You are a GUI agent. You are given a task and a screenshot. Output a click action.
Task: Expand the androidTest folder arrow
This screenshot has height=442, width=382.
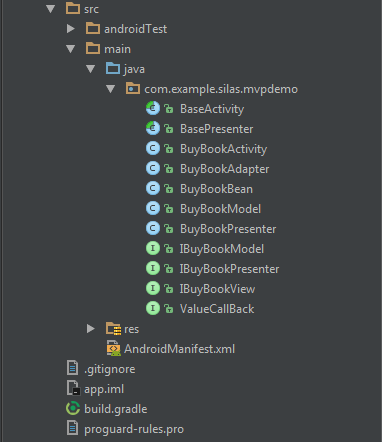point(71,29)
